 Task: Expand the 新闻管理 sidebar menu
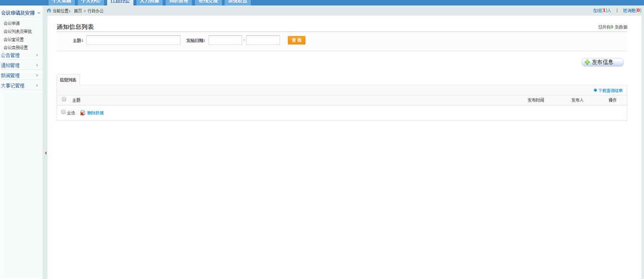coord(19,76)
